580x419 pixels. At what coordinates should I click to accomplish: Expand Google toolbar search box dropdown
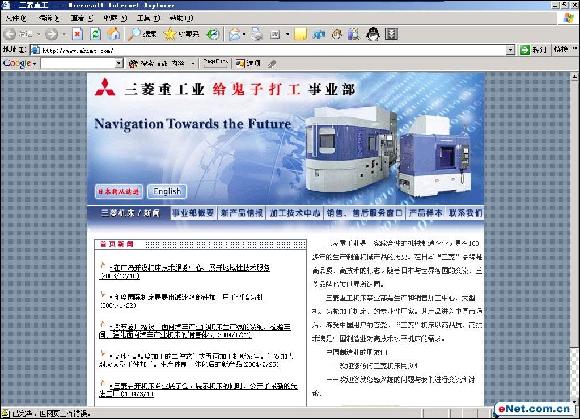pyautogui.click(x=118, y=64)
